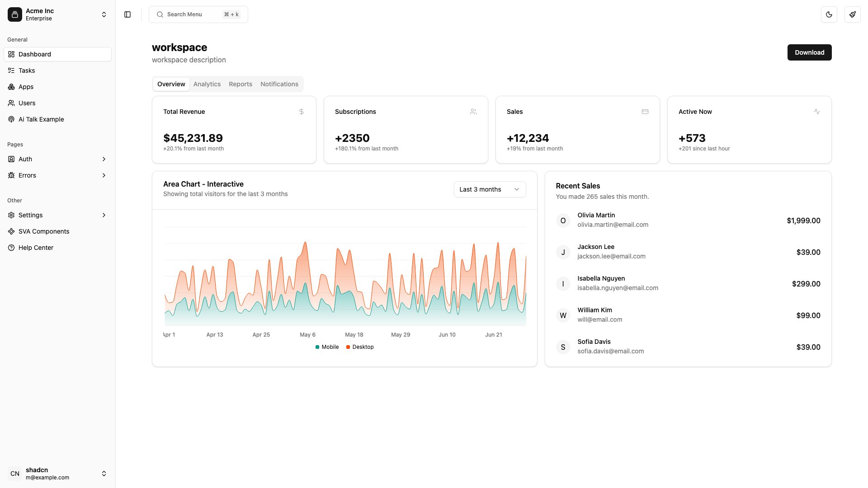
Task: Select the Help Center item in sidebar
Action: click(x=36, y=248)
